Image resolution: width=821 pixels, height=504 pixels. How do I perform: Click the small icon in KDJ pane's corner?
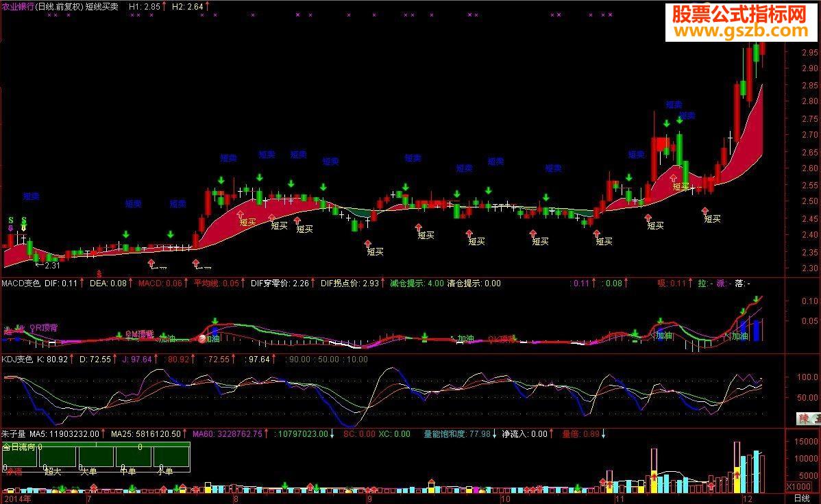[808, 418]
